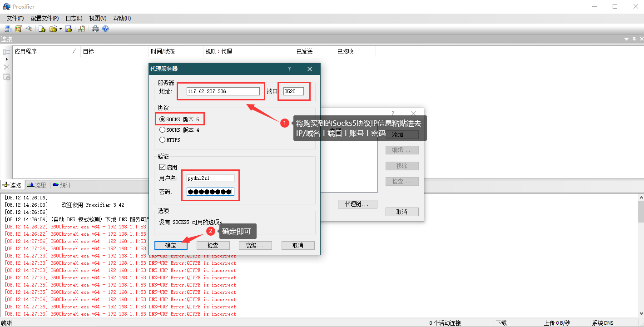Click the 端口 port input field
The height and width of the screenshot is (327, 644).
293,91
